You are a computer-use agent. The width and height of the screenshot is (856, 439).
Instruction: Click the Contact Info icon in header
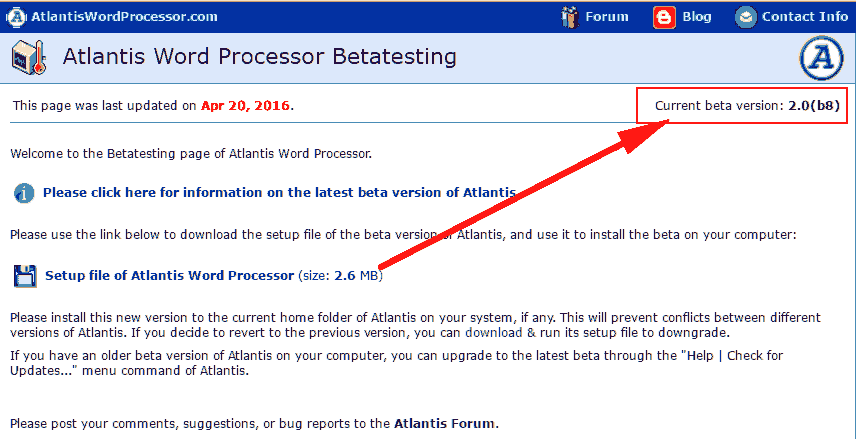pyautogui.click(x=746, y=16)
